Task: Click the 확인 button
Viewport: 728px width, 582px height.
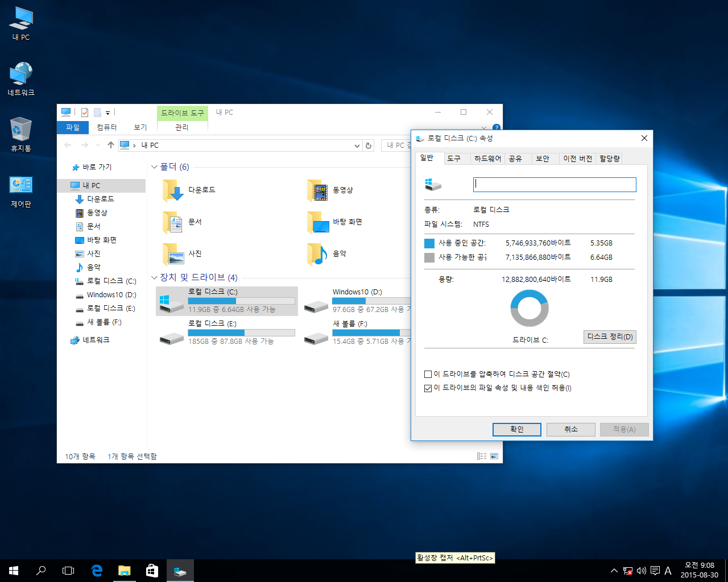Action: point(517,430)
